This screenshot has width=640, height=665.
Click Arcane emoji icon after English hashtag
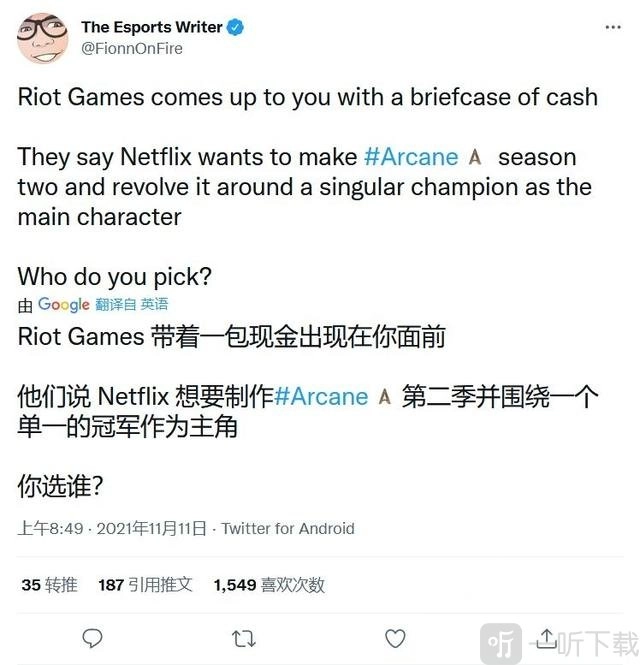coord(475,157)
